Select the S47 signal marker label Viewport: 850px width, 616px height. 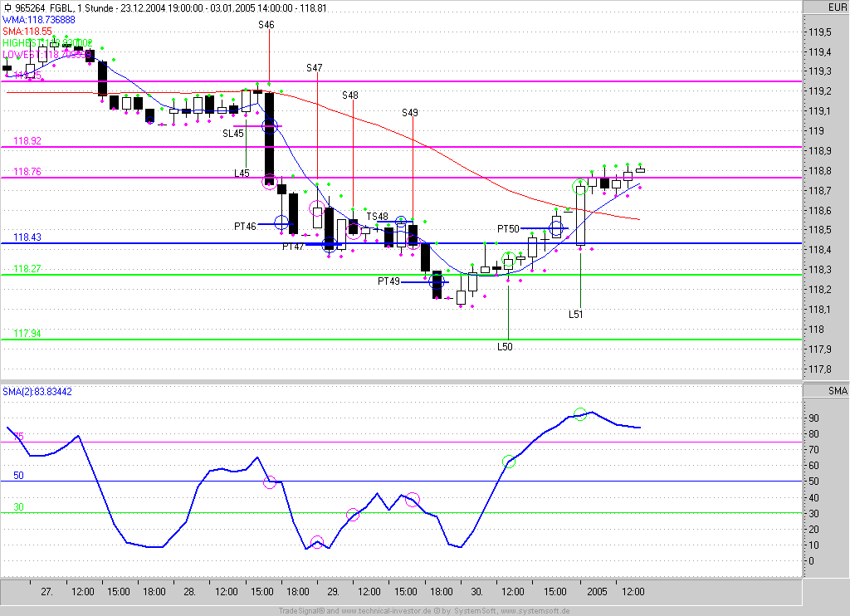coord(315,68)
